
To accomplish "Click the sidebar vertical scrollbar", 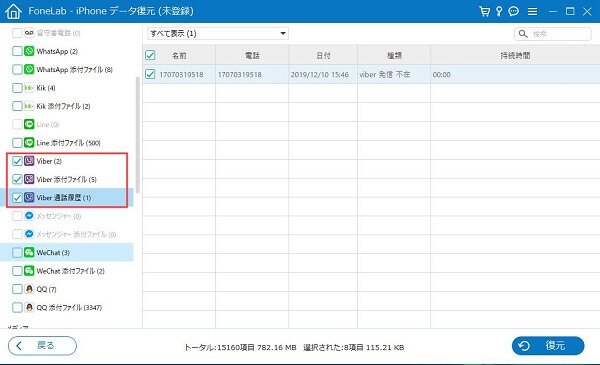I will (x=138, y=135).
